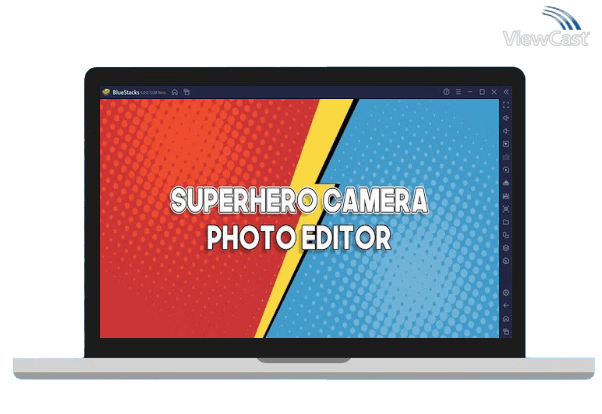Collapse the BlueStacks side toolbar
The image size is (602, 414).
pos(506,92)
